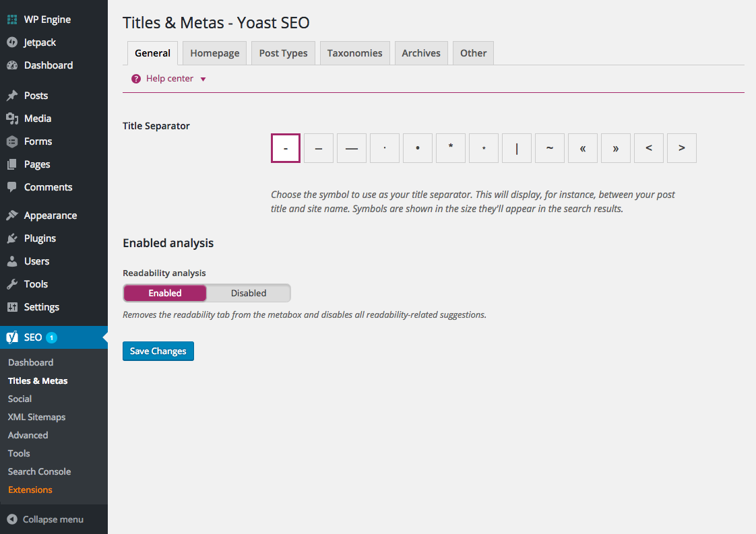Switch to the Archives tab
This screenshot has width=756, height=534.
click(x=421, y=53)
